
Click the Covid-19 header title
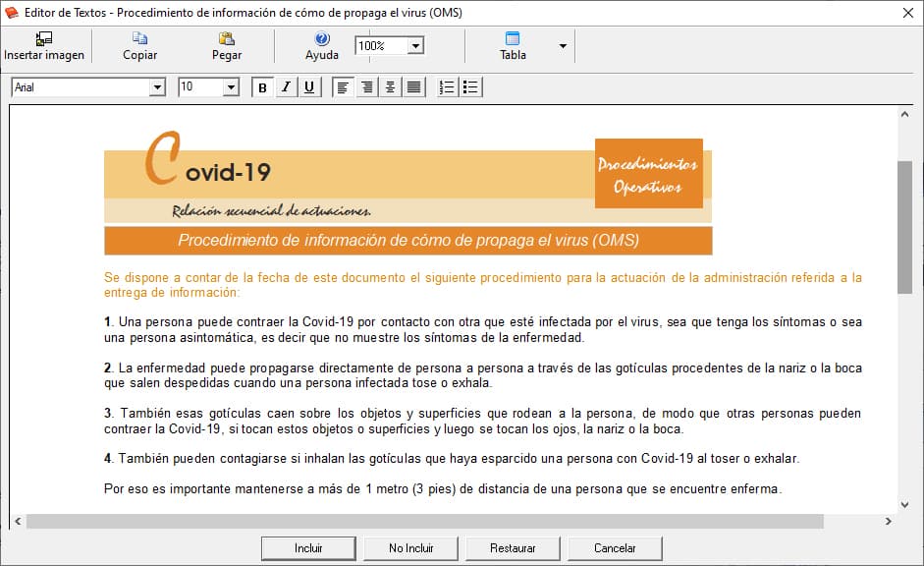208,159
